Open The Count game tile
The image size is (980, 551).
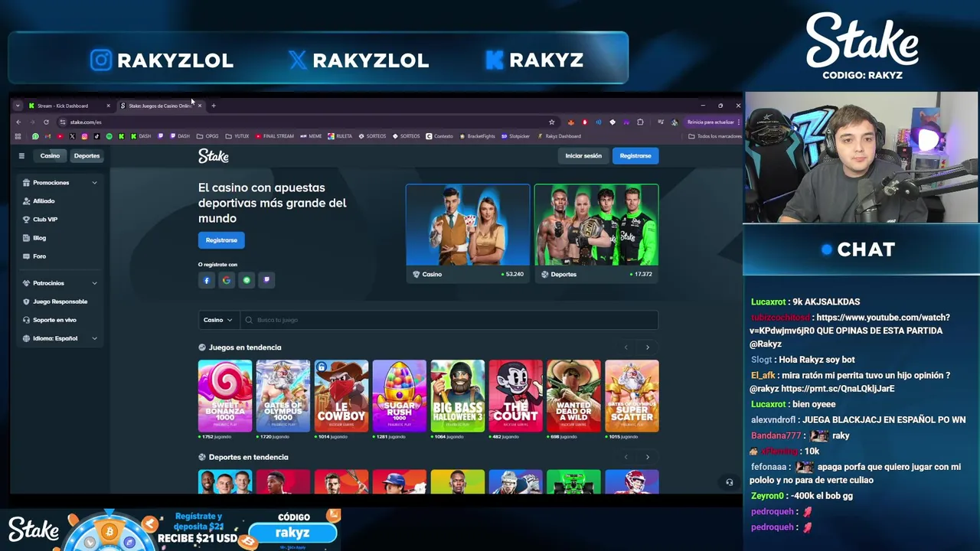(516, 396)
